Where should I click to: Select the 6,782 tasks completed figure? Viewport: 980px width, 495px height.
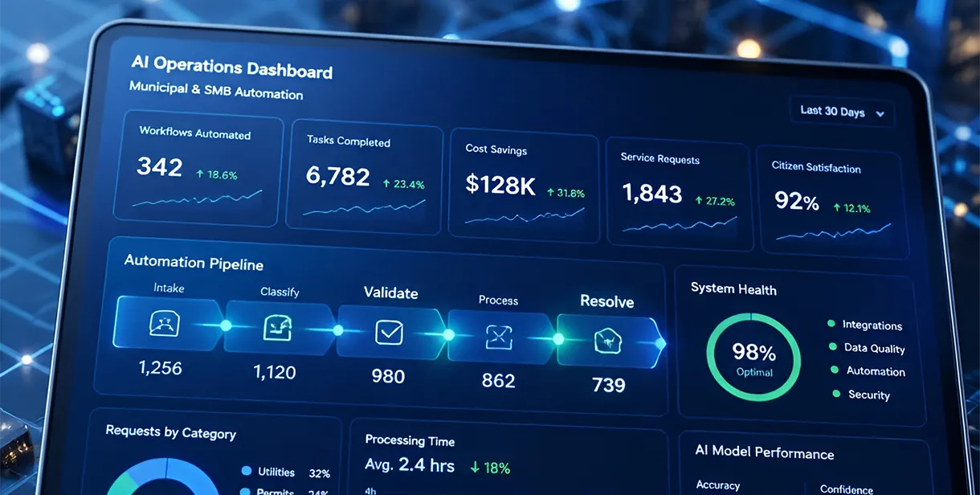pyautogui.click(x=338, y=176)
